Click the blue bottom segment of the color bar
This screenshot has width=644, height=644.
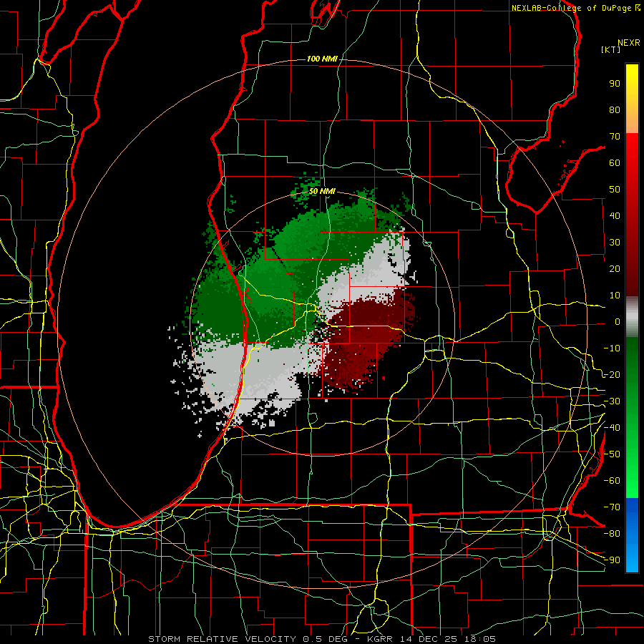coord(632,535)
